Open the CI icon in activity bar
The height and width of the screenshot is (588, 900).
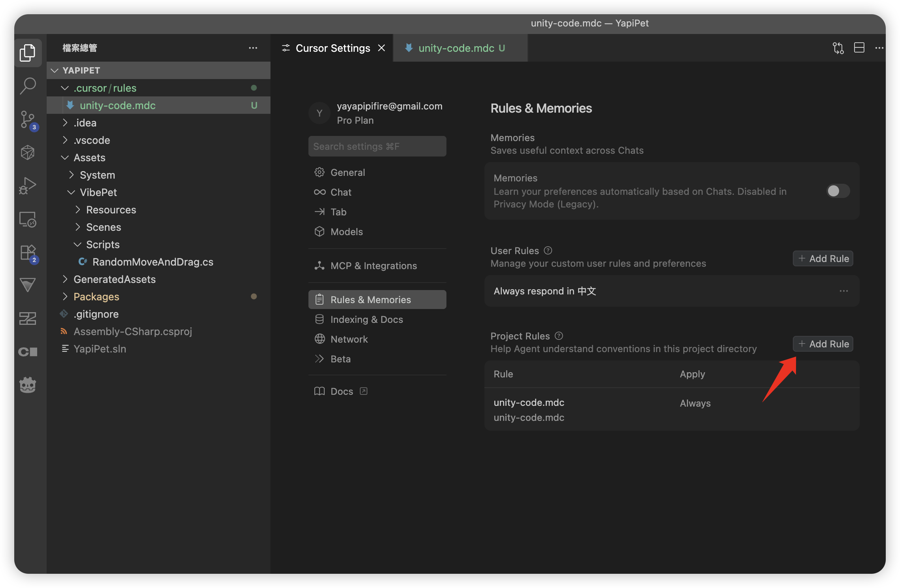coord(28,351)
